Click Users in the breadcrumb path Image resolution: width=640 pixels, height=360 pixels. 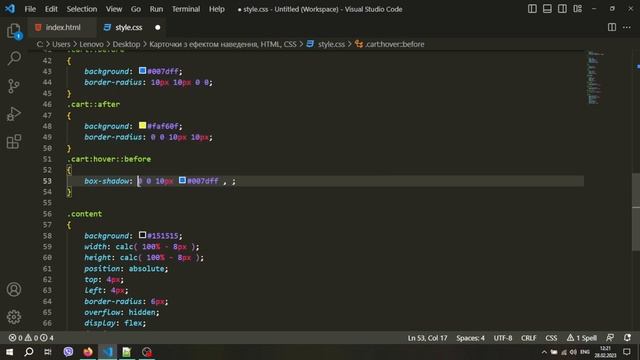(x=61, y=44)
